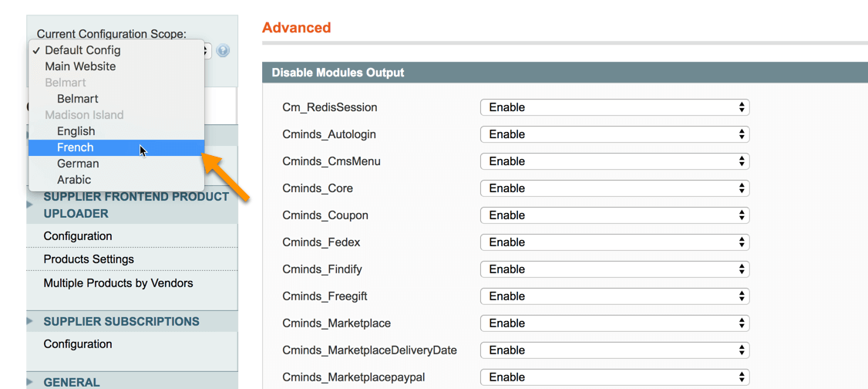This screenshot has width=868, height=389.
Task: Open Cminds_Marketplace output dropdown
Action: 614,323
